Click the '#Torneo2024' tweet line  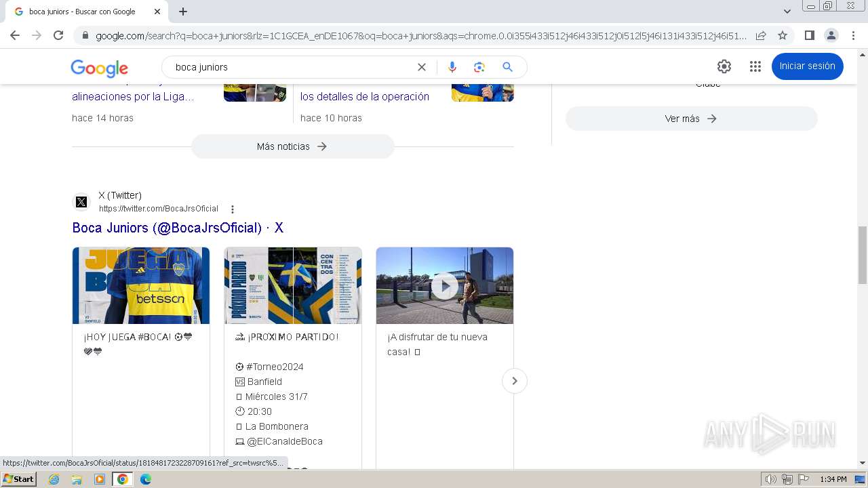tap(269, 367)
